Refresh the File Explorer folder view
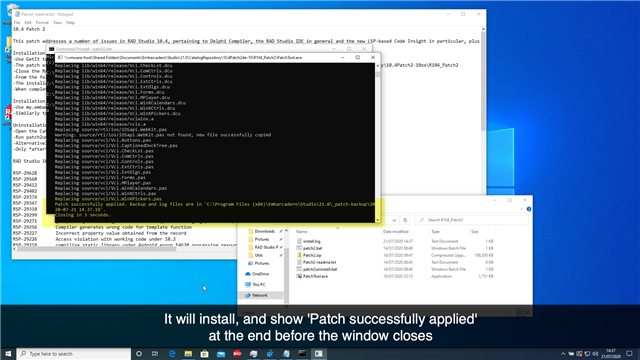Screen dimensions: 640x360 coord(405,220)
